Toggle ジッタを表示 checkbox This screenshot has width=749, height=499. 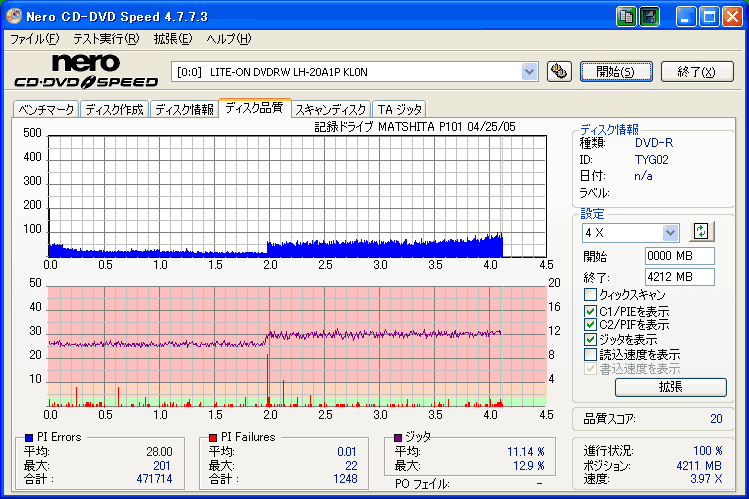(590, 340)
